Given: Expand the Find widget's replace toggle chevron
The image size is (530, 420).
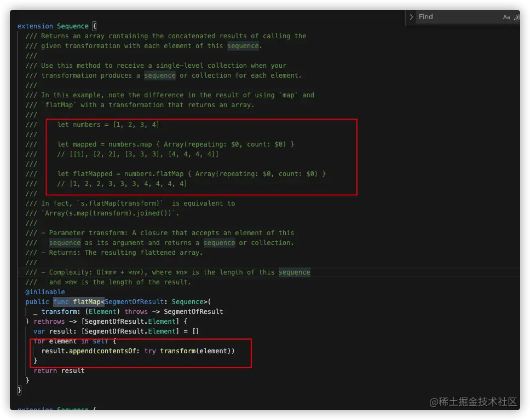Looking at the screenshot, I should pos(411,17).
